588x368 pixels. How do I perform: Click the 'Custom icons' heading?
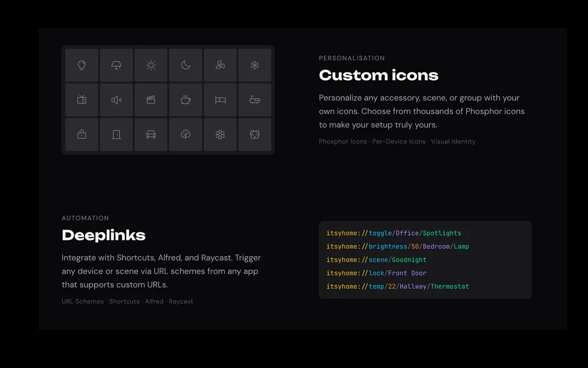pyautogui.click(x=379, y=75)
